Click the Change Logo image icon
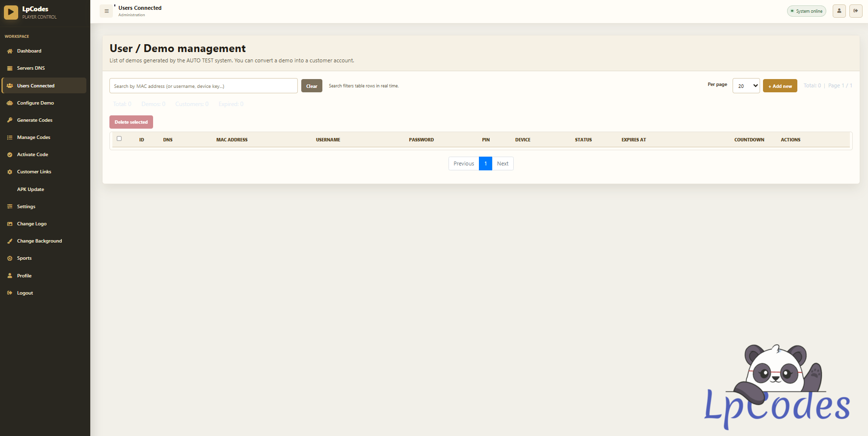 pos(10,224)
